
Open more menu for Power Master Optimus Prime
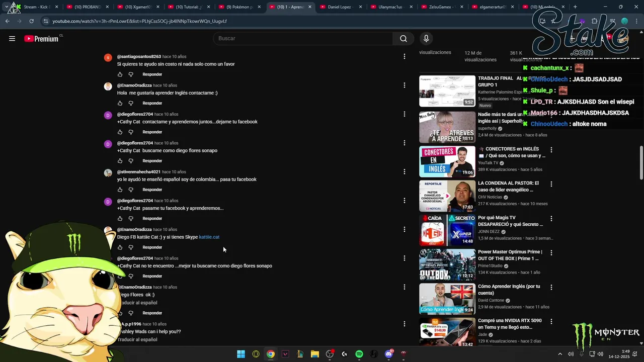(551, 253)
